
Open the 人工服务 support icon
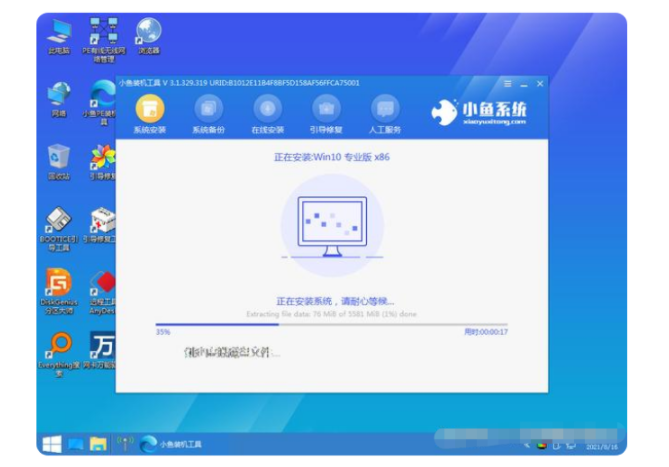click(385, 109)
